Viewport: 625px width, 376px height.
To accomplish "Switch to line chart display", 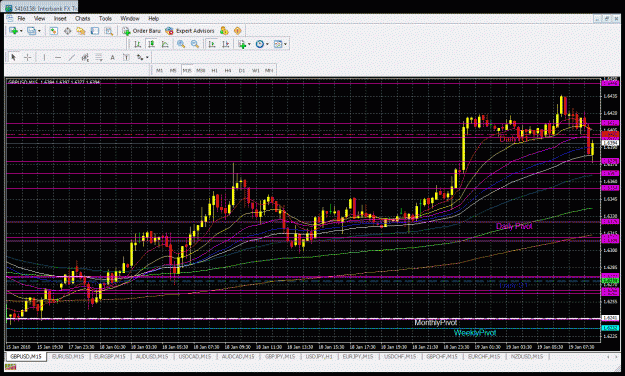I will point(165,44).
